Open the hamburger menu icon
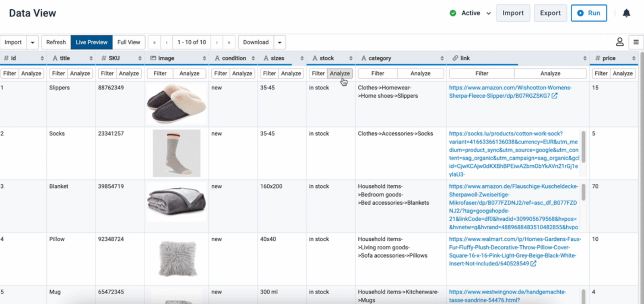644x304 pixels. [x=636, y=42]
